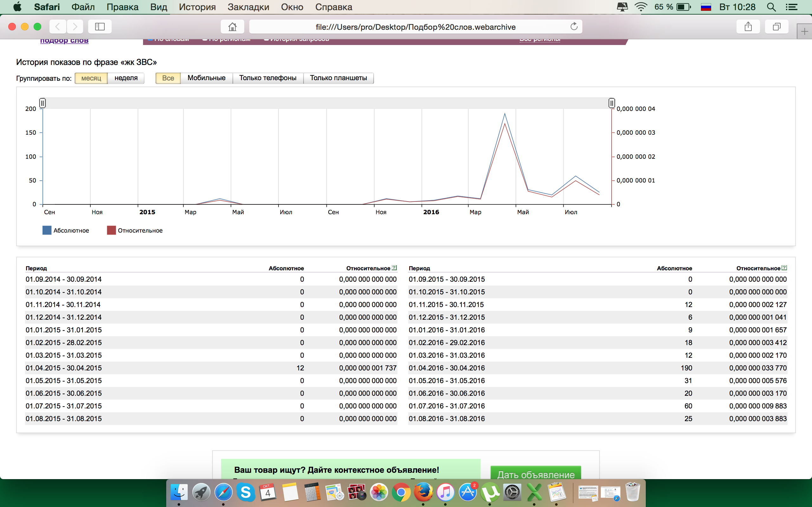Grab the right chart range slider handle
The height and width of the screenshot is (507, 812).
click(611, 103)
